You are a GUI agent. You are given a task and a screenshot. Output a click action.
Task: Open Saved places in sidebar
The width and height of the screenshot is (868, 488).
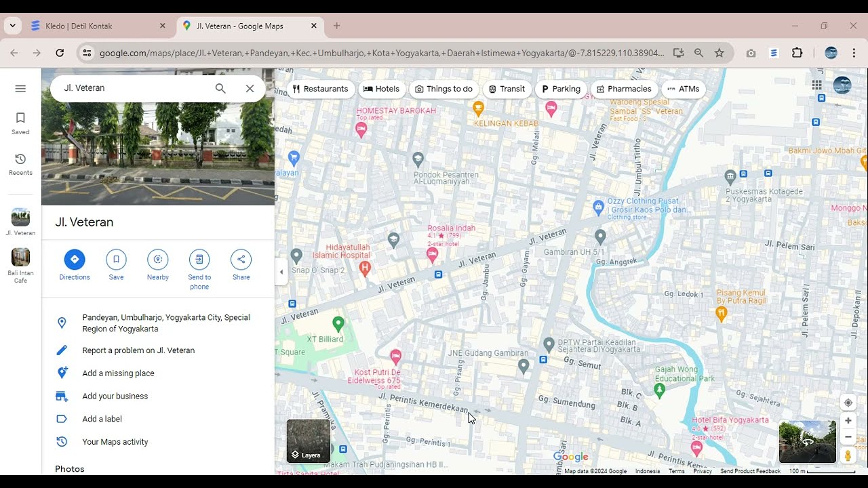click(x=20, y=123)
